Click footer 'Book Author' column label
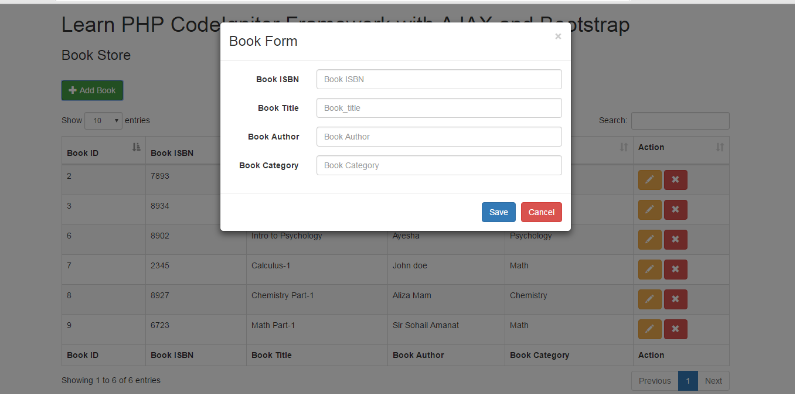 (418, 355)
